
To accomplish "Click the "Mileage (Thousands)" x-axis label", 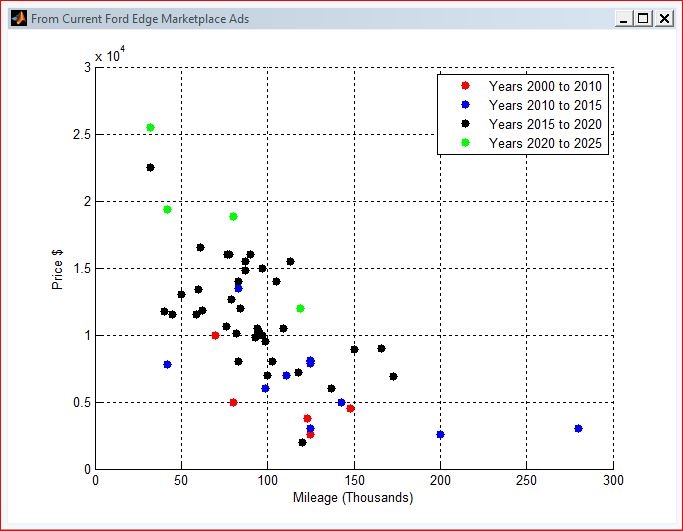I will [353, 497].
